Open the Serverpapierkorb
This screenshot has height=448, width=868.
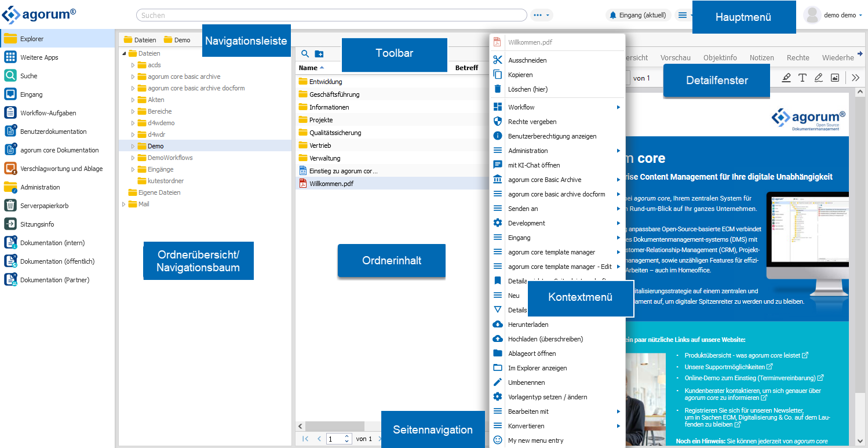point(57,206)
